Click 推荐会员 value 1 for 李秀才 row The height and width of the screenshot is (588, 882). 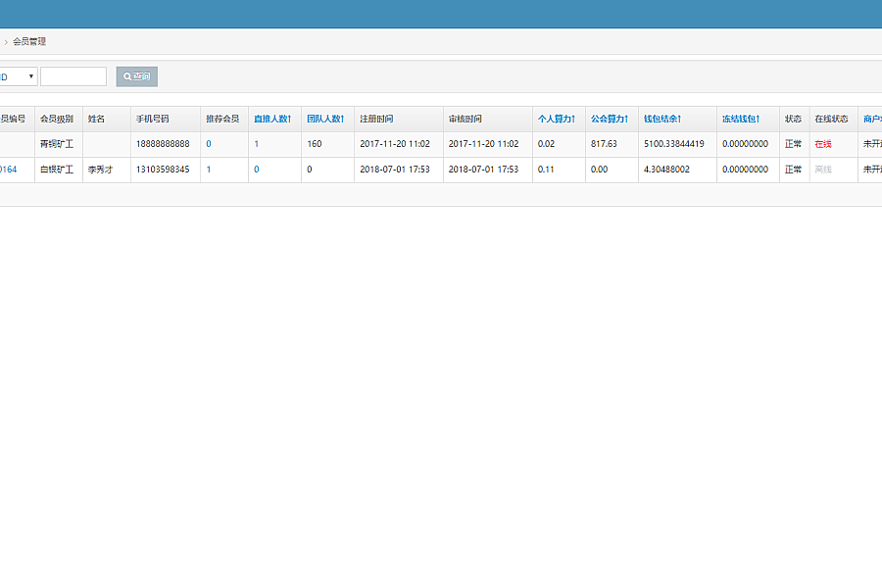click(209, 170)
